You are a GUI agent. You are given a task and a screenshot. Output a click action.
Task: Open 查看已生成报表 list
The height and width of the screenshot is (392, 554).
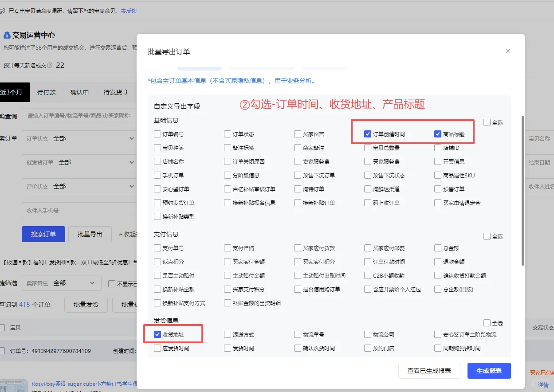pyautogui.click(x=429, y=371)
